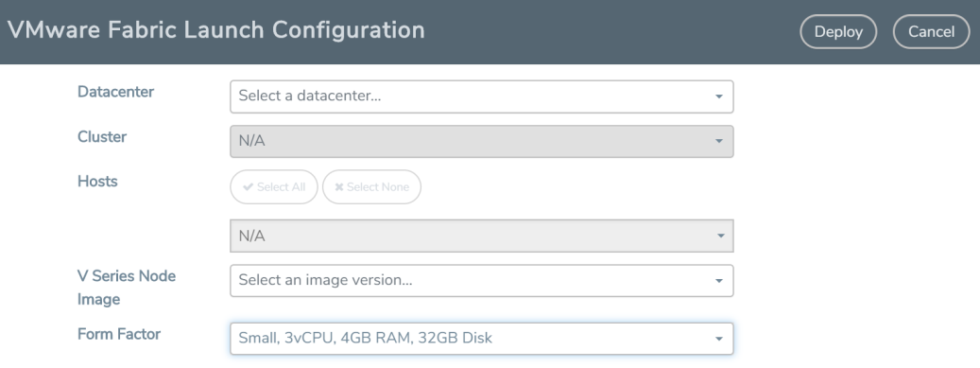This screenshot has height=368, width=980.
Task: Open the Cluster N/A dropdown
Action: point(481,142)
